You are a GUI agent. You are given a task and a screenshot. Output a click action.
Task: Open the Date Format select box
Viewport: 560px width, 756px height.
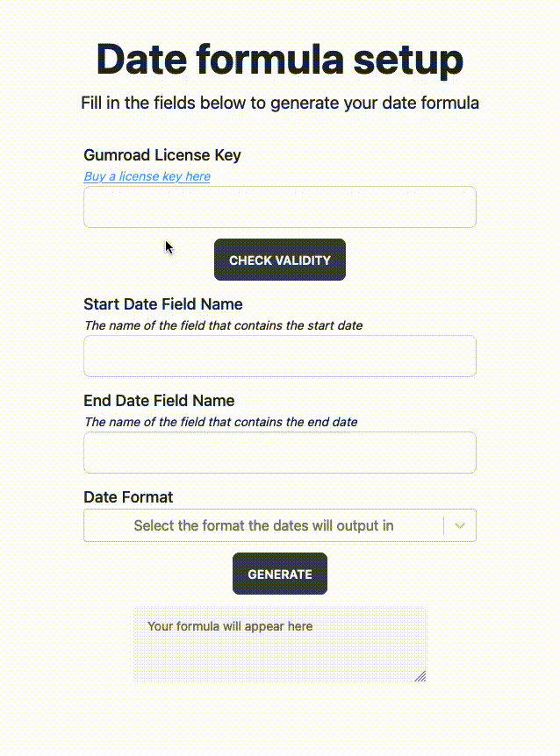263,526
